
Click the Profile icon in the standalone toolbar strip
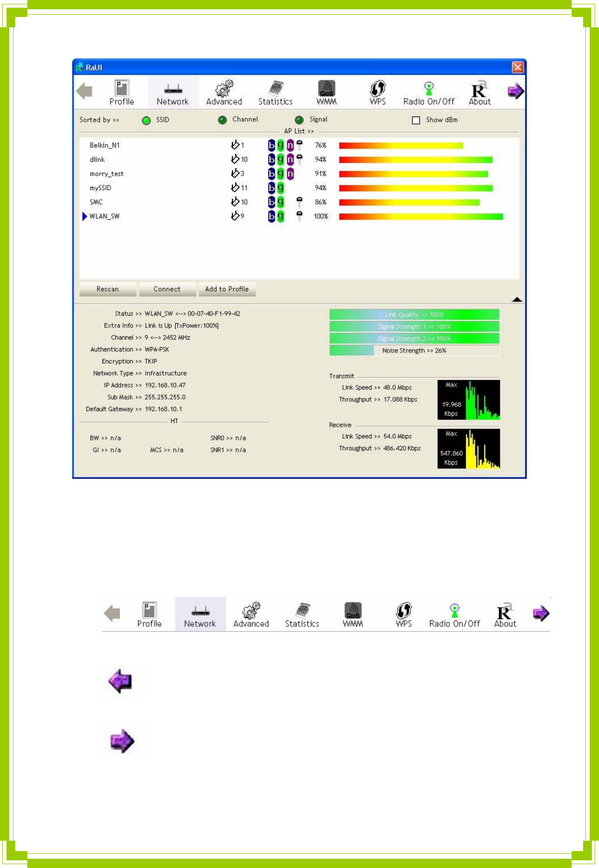click(149, 614)
